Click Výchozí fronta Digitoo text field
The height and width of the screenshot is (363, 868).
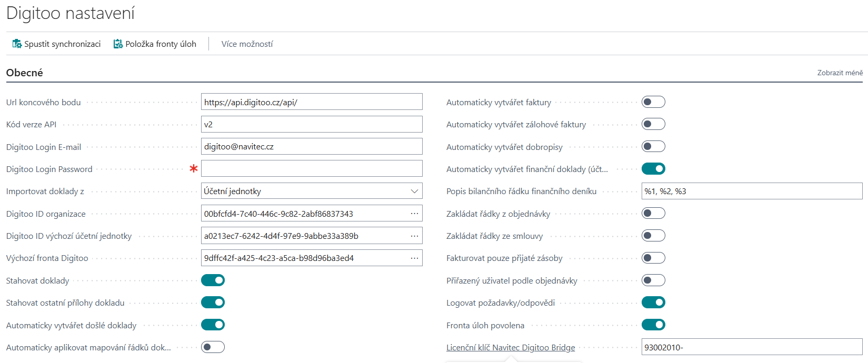[x=304, y=258]
